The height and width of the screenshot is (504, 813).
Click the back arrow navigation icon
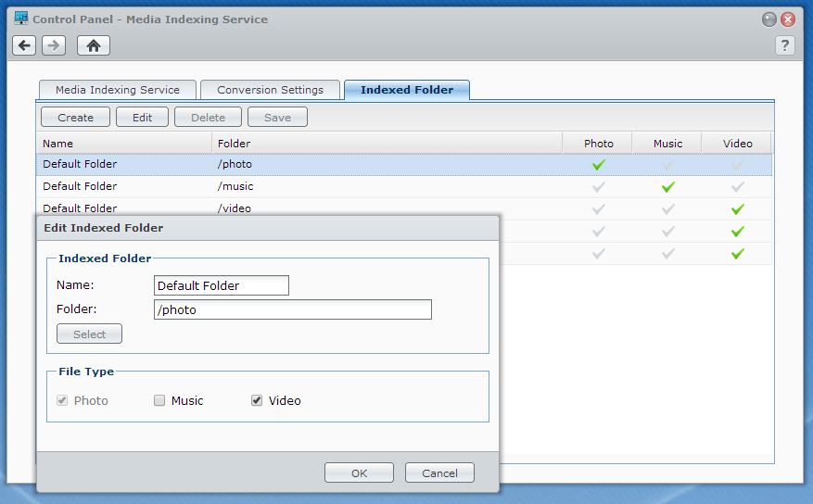(24, 45)
